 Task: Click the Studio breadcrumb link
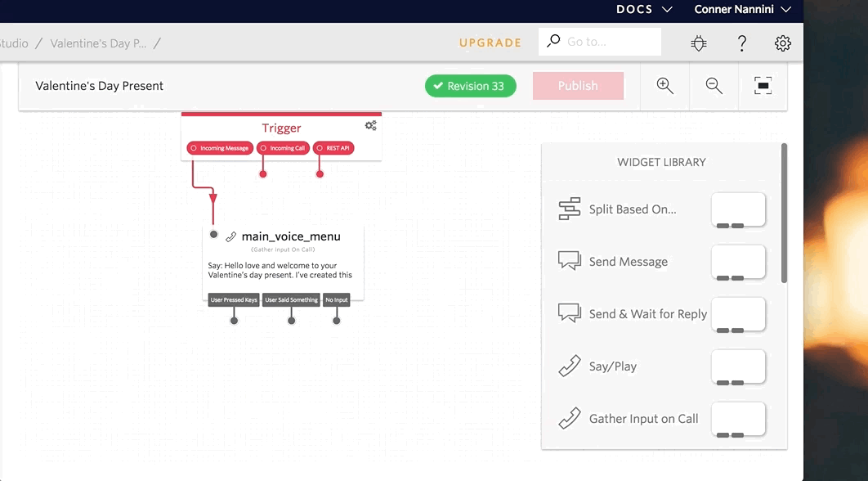tap(13, 43)
